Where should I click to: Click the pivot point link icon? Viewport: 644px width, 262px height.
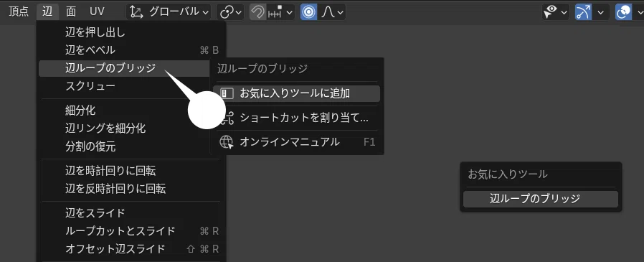click(x=226, y=12)
